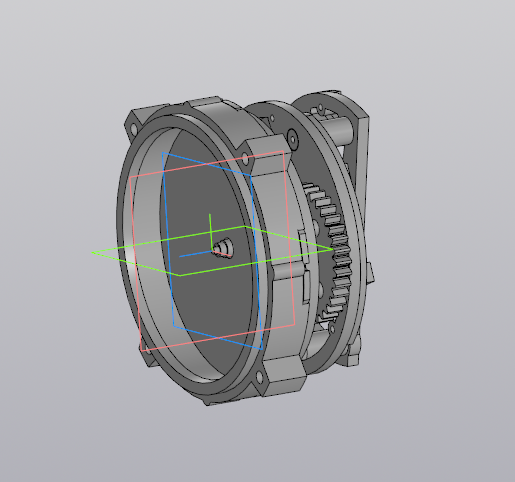
Task: Click the stepped shaft pin at center
Action: tap(223, 248)
